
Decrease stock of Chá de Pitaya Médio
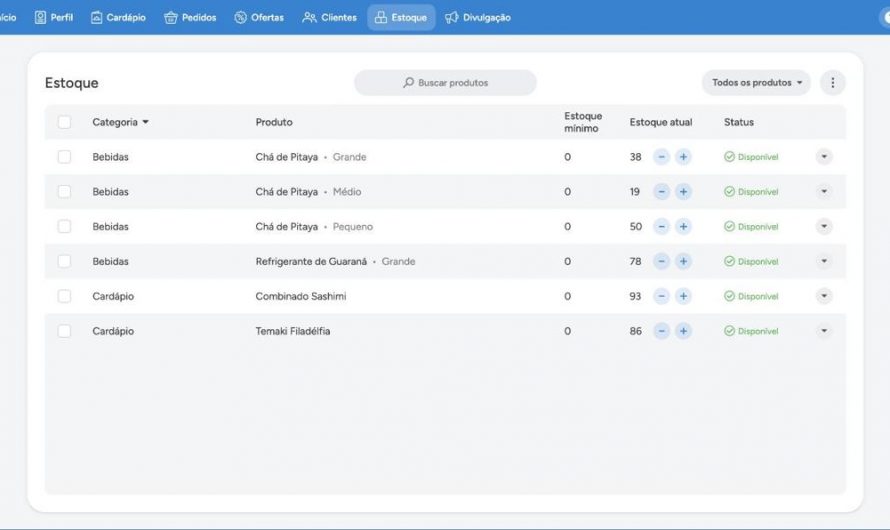tap(661, 192)
